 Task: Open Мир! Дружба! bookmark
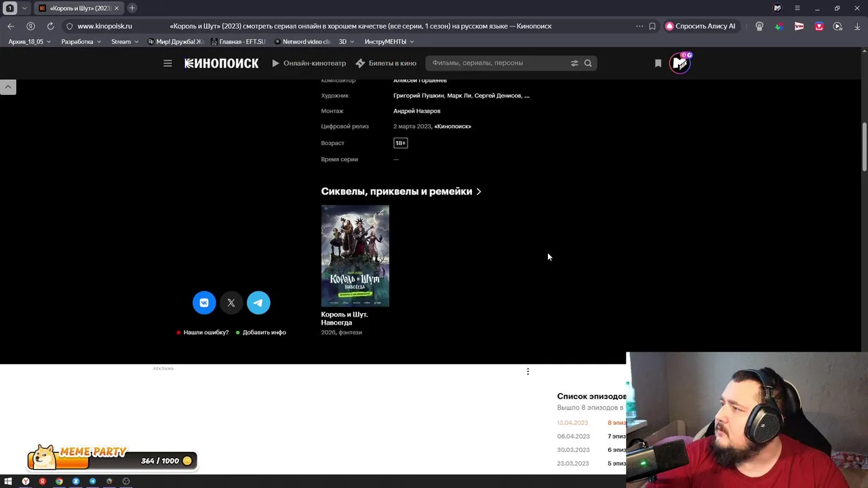click(175, 41)
